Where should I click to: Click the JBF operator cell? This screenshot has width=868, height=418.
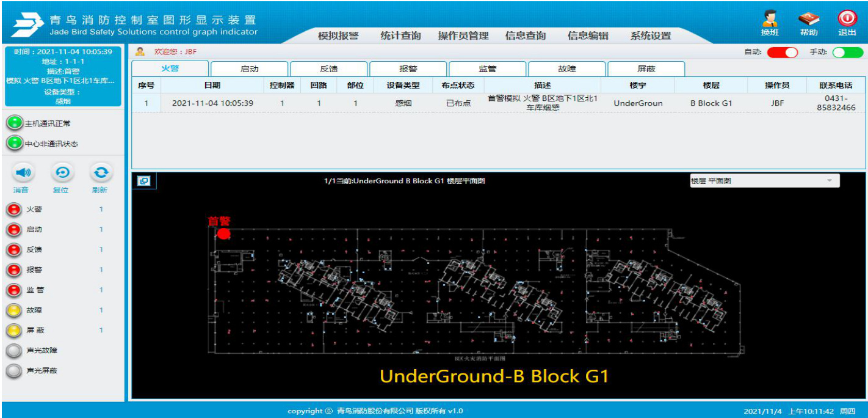coord(777,103)
